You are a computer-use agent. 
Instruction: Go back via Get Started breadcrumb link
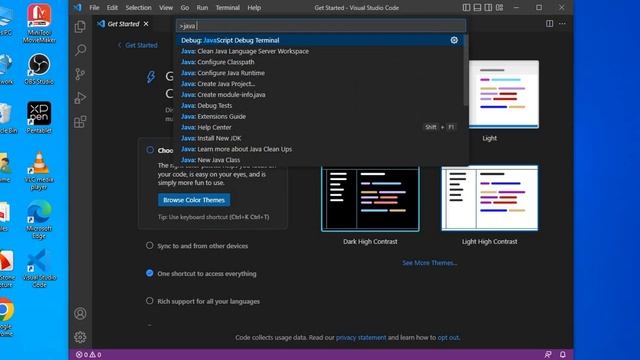(x=138, y=45)
